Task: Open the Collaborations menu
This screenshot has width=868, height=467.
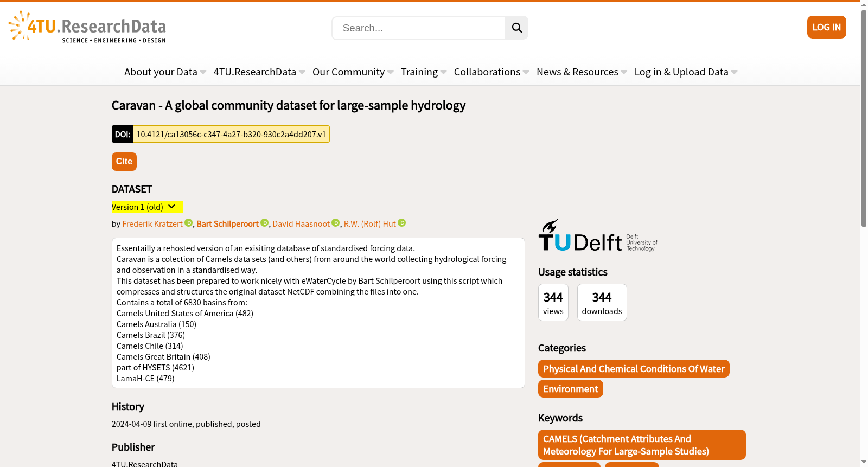Action: point(492,72)
